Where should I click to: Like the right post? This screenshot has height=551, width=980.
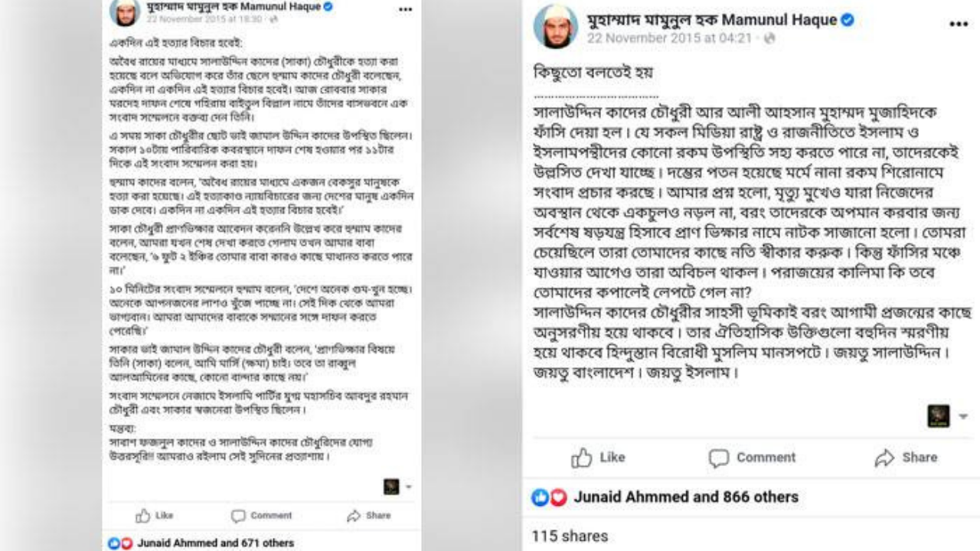(598, 458)
